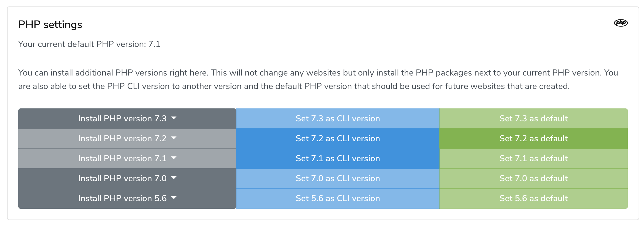Viewport: 644px width, 226px height.
Task: Expand the Install PHP version 7.0 dropdown
Action: [127, 178]
